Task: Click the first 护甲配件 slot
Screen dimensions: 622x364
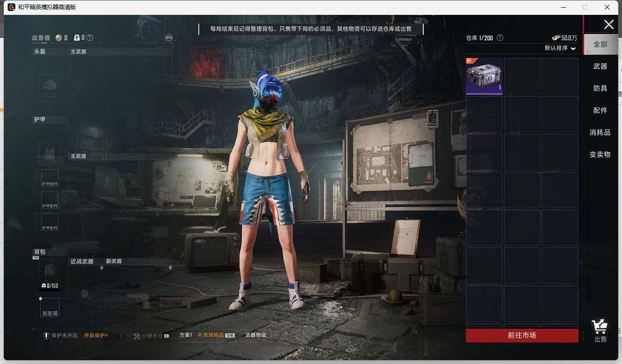Action: (50, 178)
